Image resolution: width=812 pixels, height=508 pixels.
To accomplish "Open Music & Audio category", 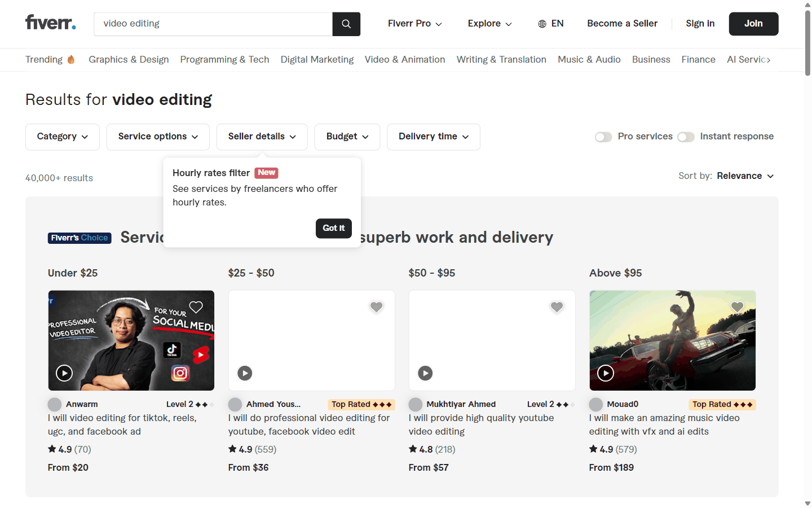I will point(589,60).
